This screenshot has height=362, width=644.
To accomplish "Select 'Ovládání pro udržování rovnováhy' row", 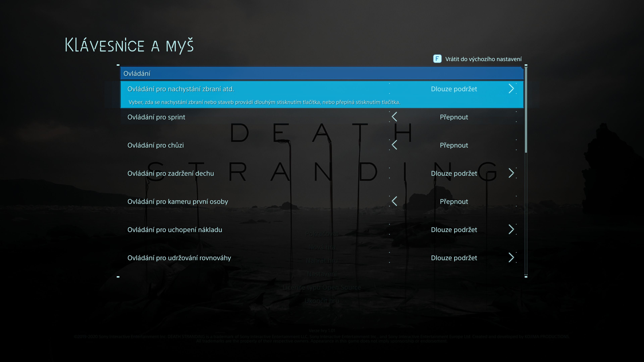I will (x=322, y=258).
